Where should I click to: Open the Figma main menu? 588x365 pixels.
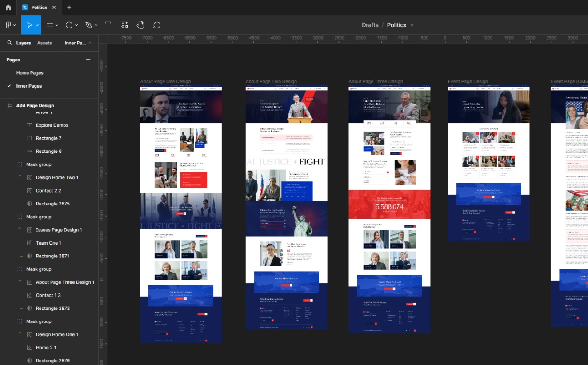[8, 25]
